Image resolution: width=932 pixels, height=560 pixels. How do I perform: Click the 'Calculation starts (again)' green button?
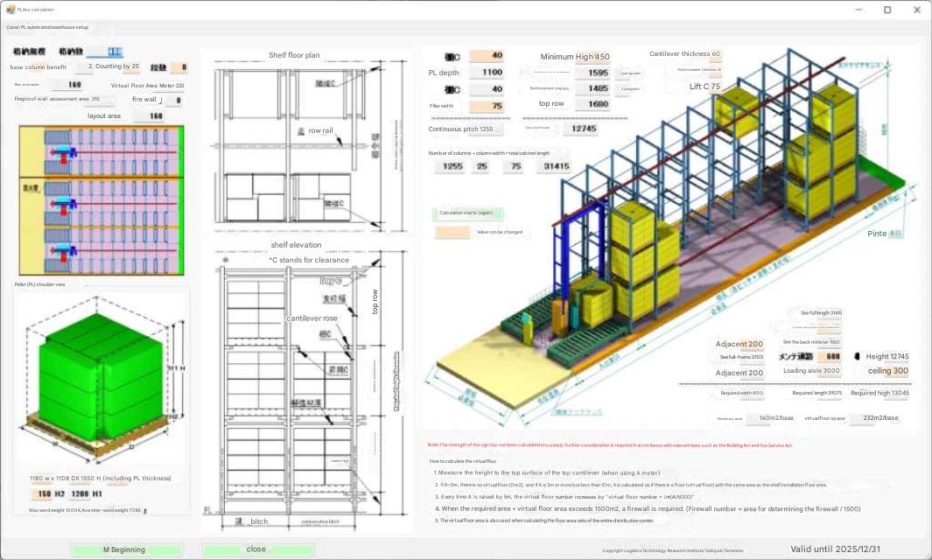click(467, 213)
